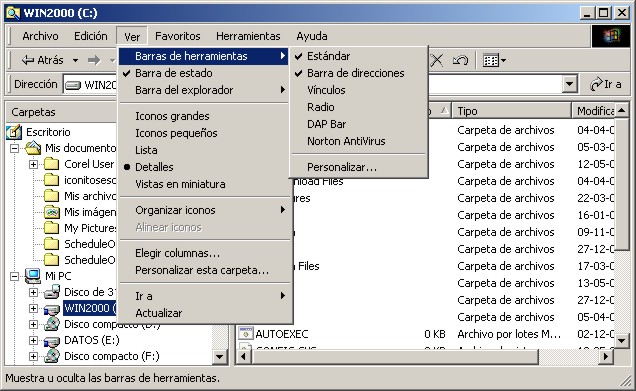Click the Atrás back arrow button

(43, 60)
